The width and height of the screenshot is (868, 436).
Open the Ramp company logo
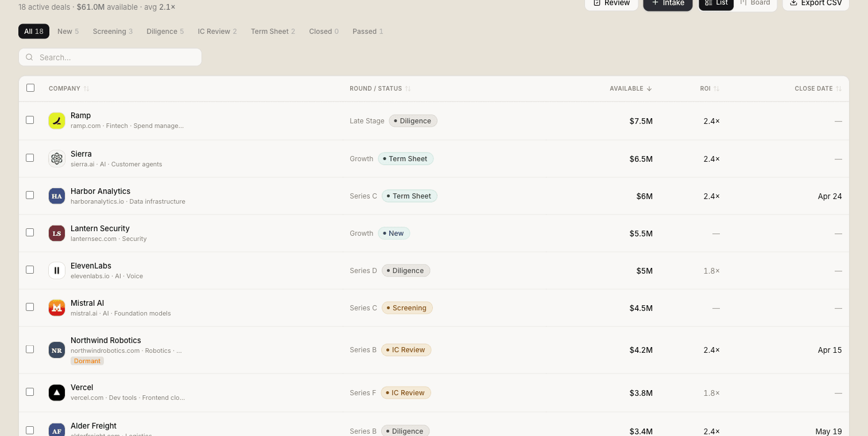[x=57, y=120]
